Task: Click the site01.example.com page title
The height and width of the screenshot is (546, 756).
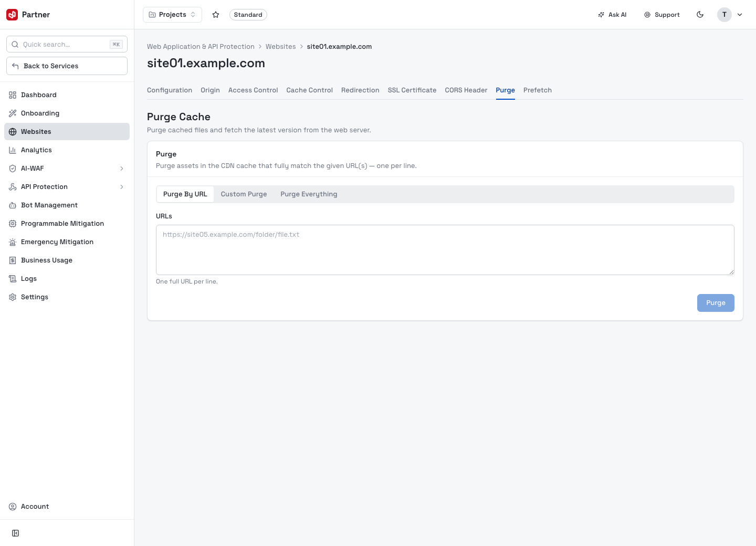Action: pyautogui.click(x=206, y=64)
